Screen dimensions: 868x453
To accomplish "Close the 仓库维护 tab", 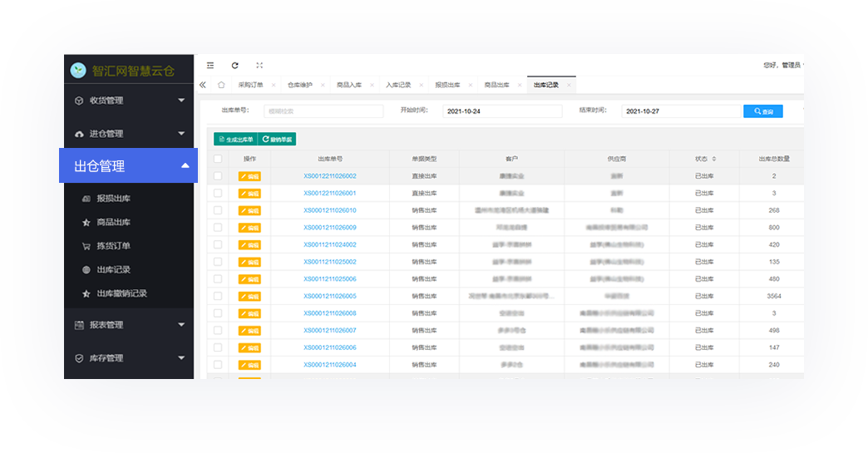I will point(323,85).
